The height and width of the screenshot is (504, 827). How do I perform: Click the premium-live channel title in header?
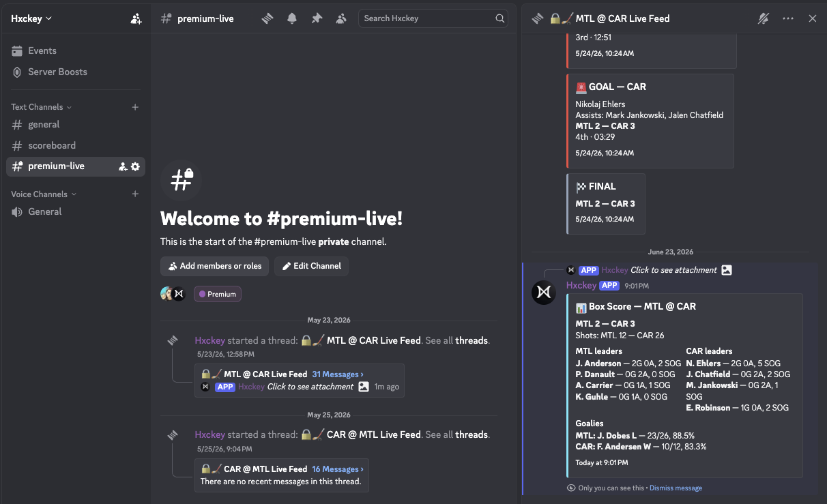[x=205, y=18]
